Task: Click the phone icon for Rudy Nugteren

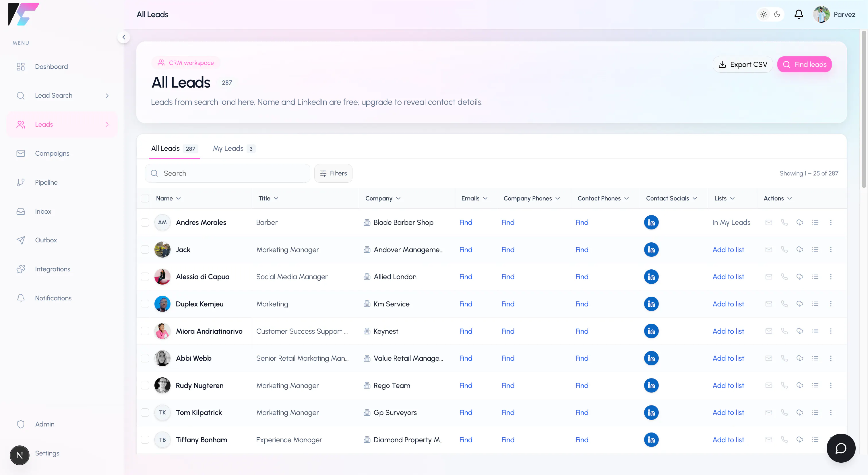Action: [x=784, y=385]
